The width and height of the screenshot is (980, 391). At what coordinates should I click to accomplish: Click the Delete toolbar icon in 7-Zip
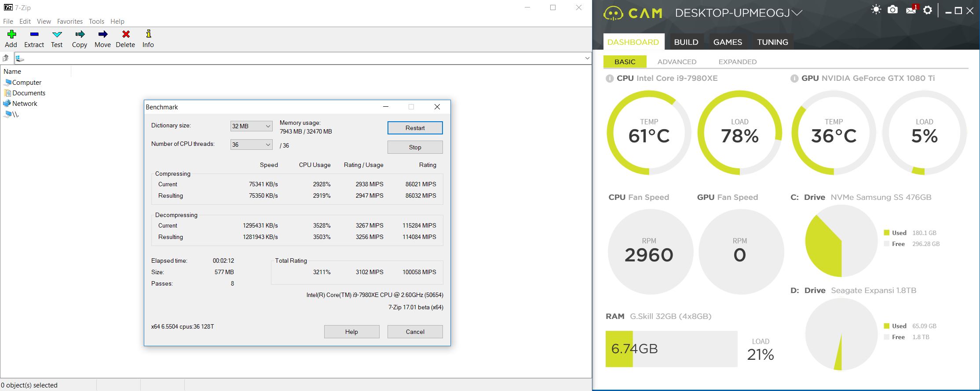[126, 34]
